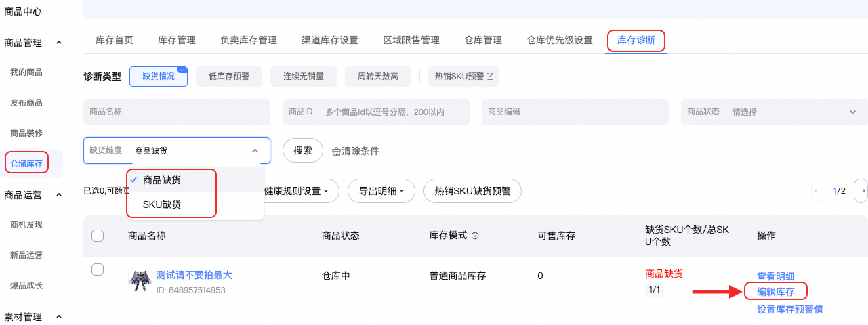Open the 商品状态 dropdown

pos(774,112)
